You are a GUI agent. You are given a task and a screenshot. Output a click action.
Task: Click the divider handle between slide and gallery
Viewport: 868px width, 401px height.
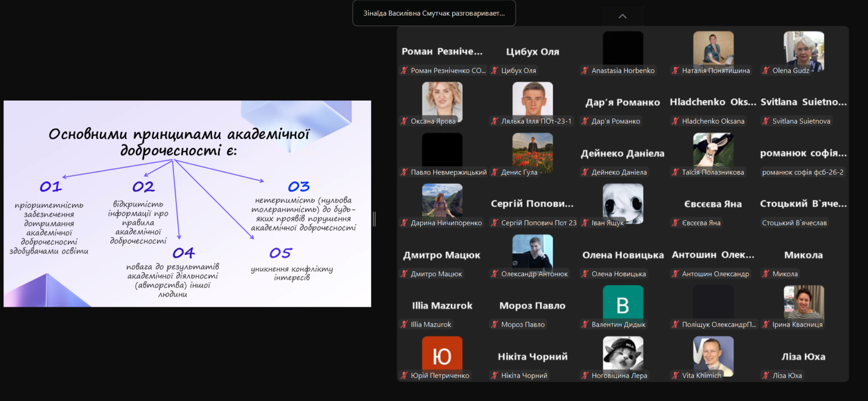pyautogui.click(x=374, y=219)
